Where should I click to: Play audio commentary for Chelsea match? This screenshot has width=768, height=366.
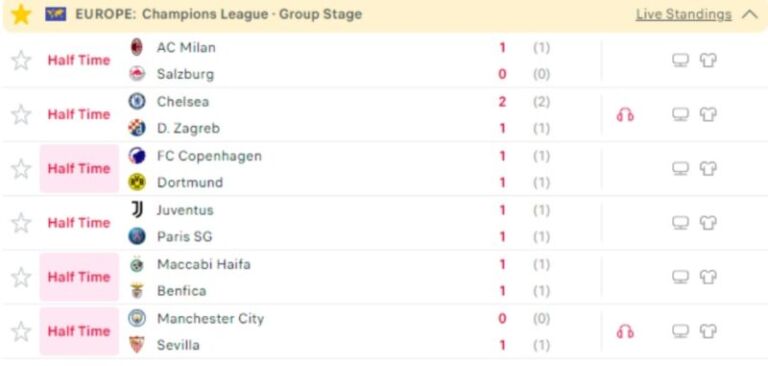click(x=625, y=115)
